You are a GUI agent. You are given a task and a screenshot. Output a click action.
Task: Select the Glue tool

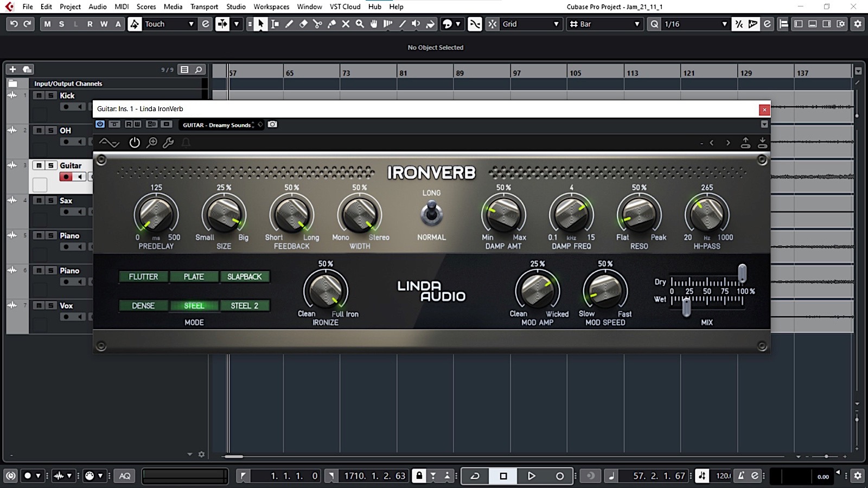(x=331, y=24)
